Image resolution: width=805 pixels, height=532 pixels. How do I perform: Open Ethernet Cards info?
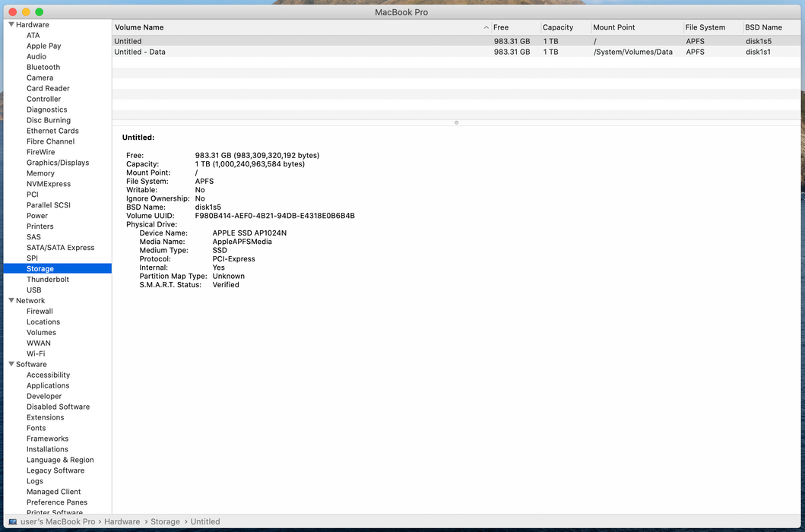point(53,131)
